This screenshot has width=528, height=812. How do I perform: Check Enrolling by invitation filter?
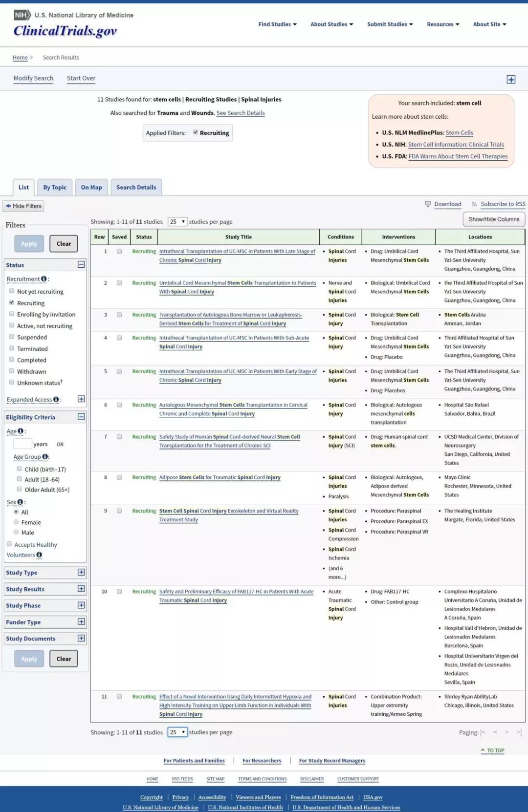coord(12,314)
